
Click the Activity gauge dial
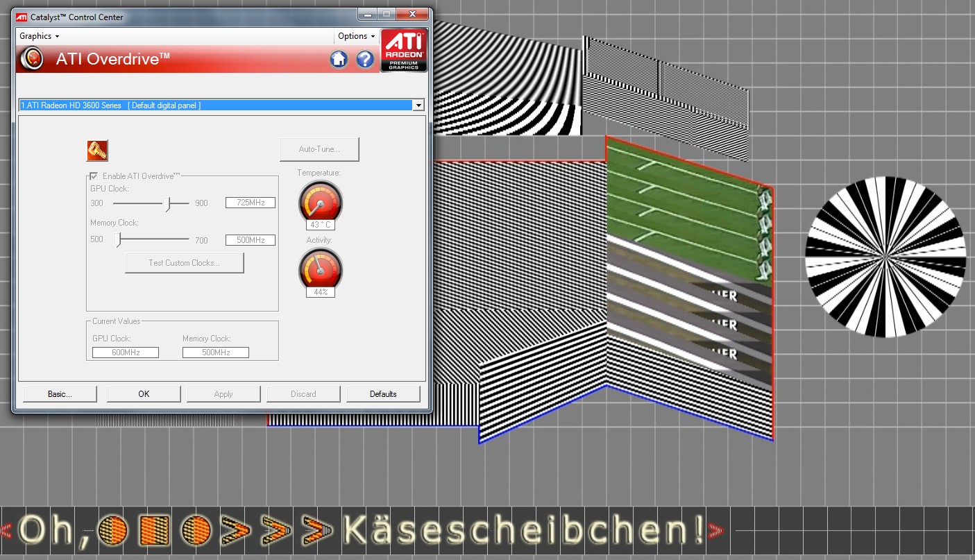(x=321, y=269)
